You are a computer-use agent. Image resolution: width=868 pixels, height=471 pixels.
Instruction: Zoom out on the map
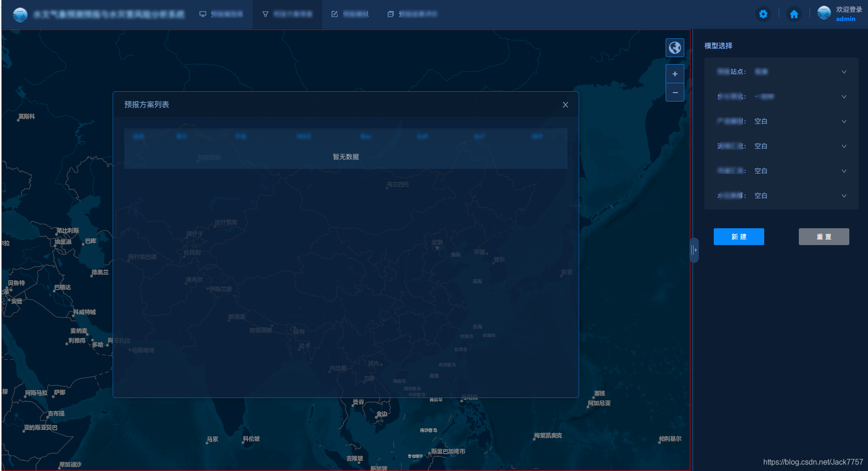click(675, 93)
